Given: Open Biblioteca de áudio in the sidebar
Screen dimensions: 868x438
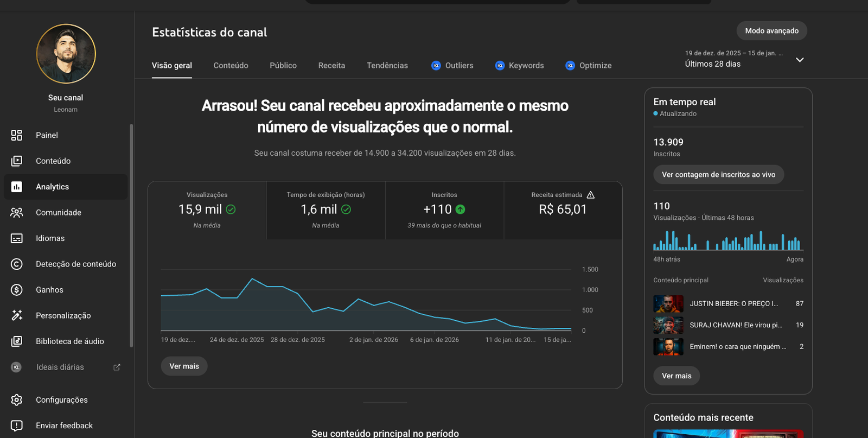Looking at the screenshot, I should tap(66, 341).
